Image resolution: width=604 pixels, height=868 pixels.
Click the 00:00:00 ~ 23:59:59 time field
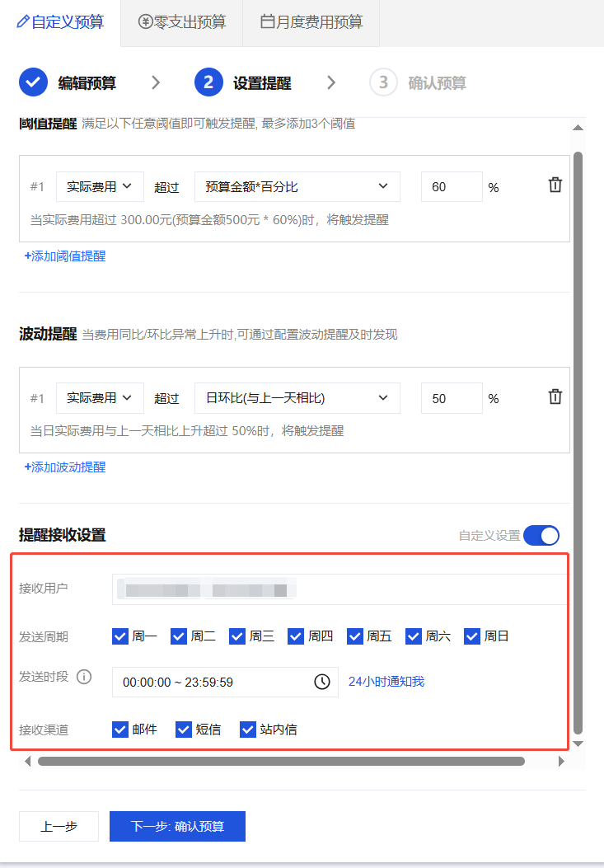point(225,682)
